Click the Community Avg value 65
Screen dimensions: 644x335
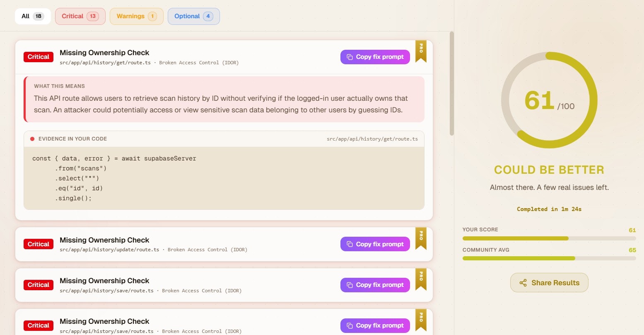pyautogui.click(x=632, y=250)
